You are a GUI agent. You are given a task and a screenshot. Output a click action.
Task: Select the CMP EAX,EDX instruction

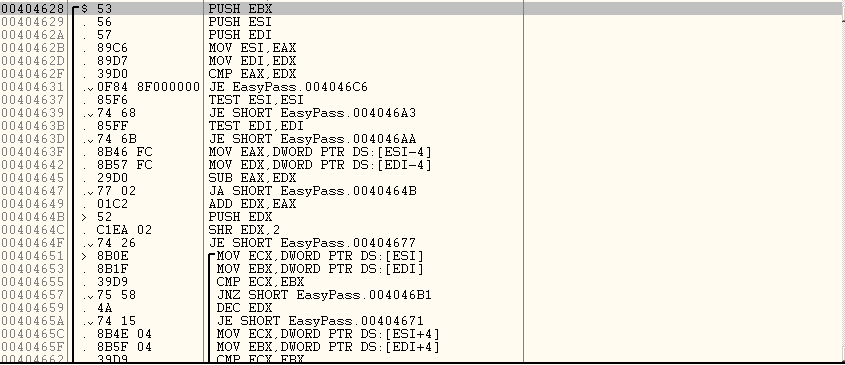point(252,74)
